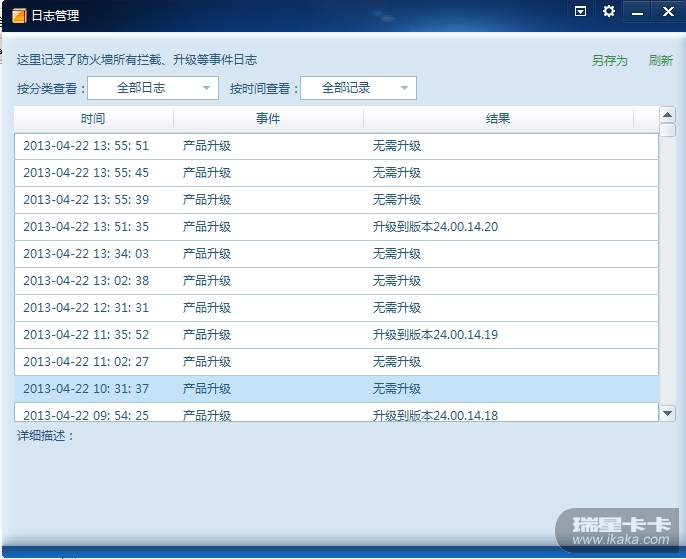Viewport: 686px width, 559px height.
Task: Click result 升级到版本24.00.14.20
Action: click(x=435, y=227)
